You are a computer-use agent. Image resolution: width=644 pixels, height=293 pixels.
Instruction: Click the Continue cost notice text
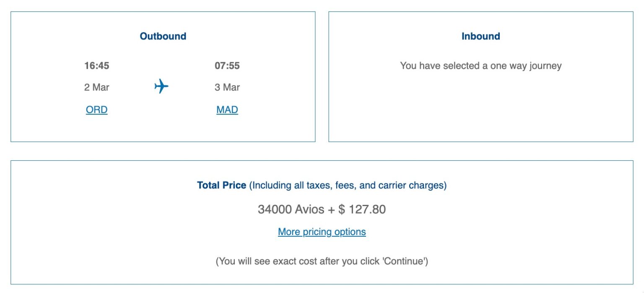point(322,261)
